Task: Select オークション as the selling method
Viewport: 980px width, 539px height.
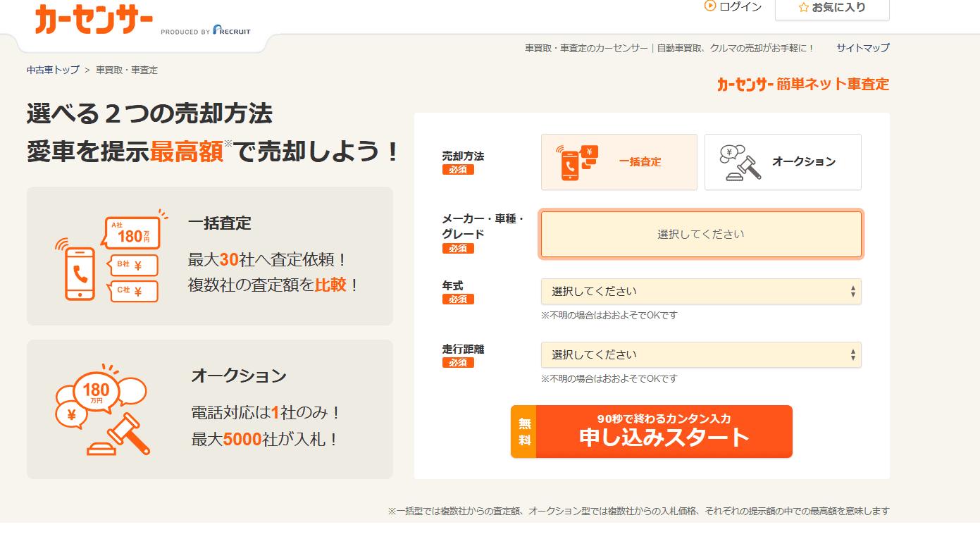Action: pos(783,162)
